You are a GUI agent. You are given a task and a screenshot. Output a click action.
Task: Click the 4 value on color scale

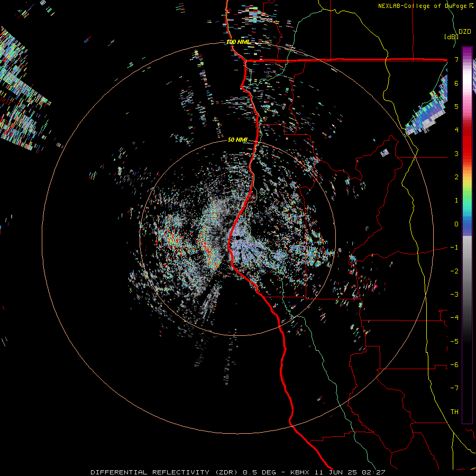[x=456, y=130]
